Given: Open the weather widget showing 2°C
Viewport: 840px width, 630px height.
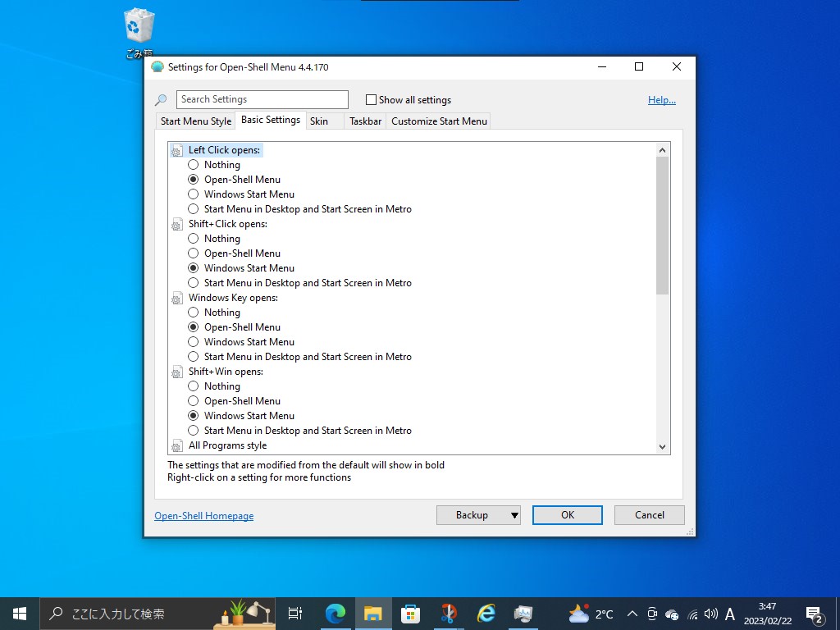Looking at the screenshot, I should (591, 614).
